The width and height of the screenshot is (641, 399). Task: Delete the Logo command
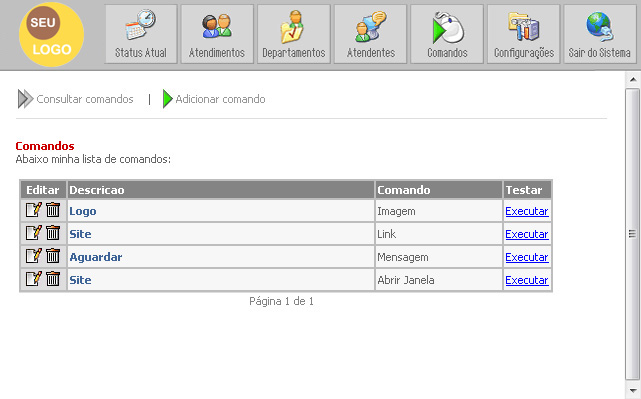pyautogui.click(x=53, y=210)
